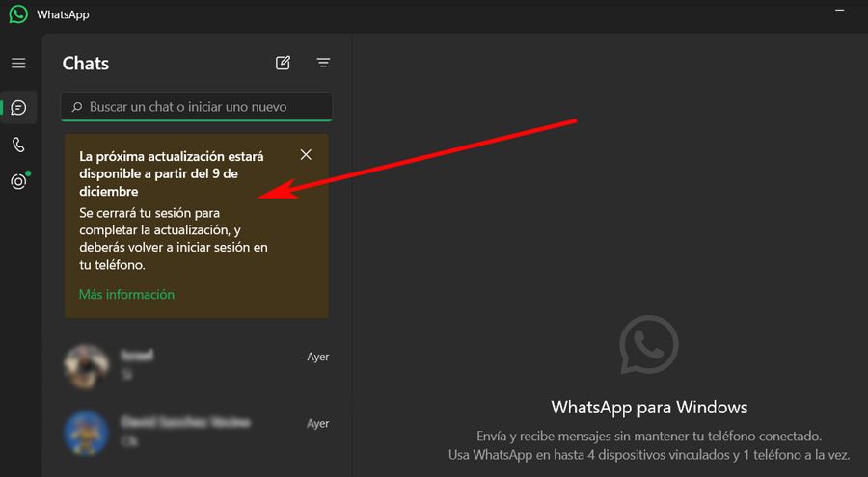The image size is (868, 477).
Task: Focus the Buscar un chat search field
Action: [x=203, y=107]
